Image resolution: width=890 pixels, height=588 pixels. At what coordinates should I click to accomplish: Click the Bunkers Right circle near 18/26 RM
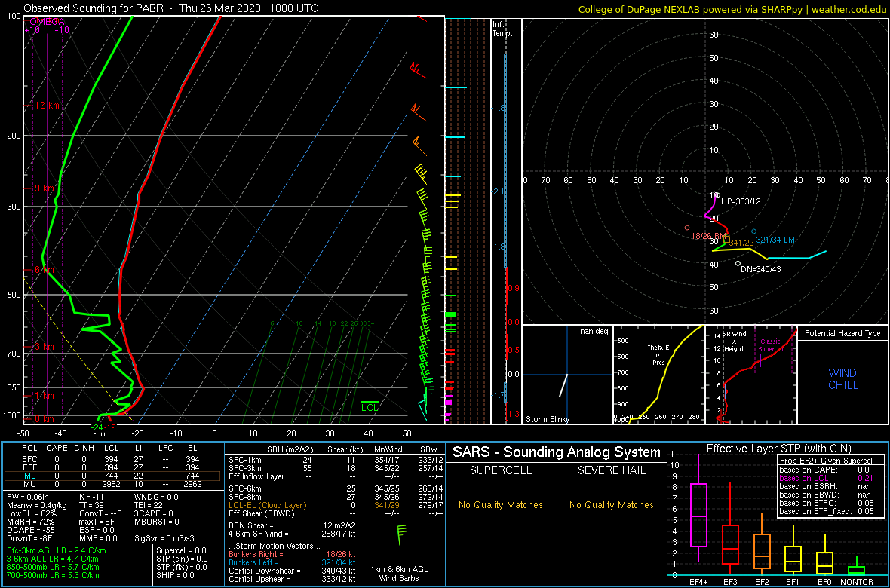click(x=687, y=228)
